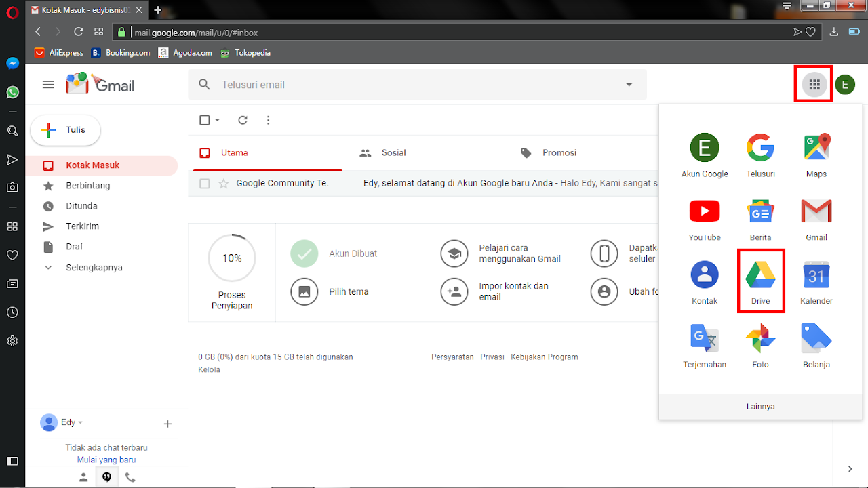868x488 pixels.
Task: Compose a new email with Tulis
Action: click(x=66, y=130)
